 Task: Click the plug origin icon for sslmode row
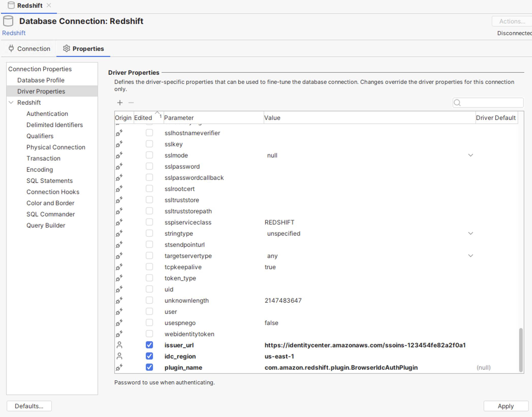(x=119, y=155)
